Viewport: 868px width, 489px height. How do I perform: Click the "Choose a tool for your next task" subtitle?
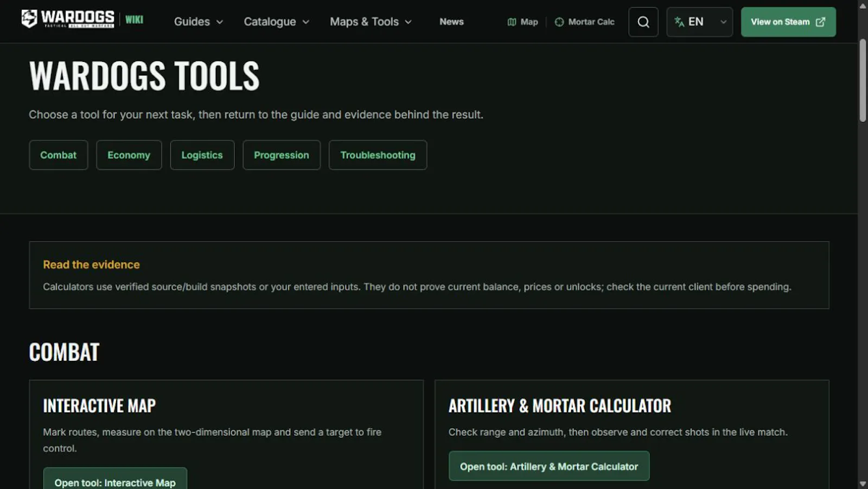point(256,115)
